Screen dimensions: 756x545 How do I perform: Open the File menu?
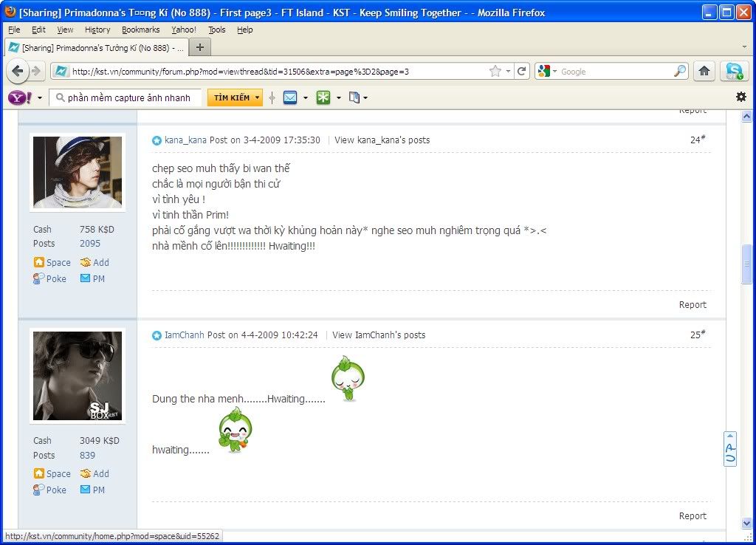pyautogui.click(x=14, y=30)
